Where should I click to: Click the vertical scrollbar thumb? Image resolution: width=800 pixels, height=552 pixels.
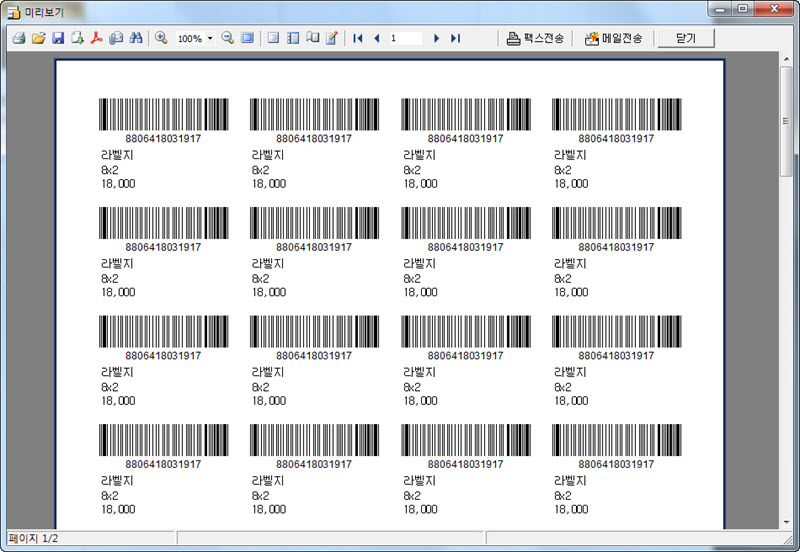point(786,121)
